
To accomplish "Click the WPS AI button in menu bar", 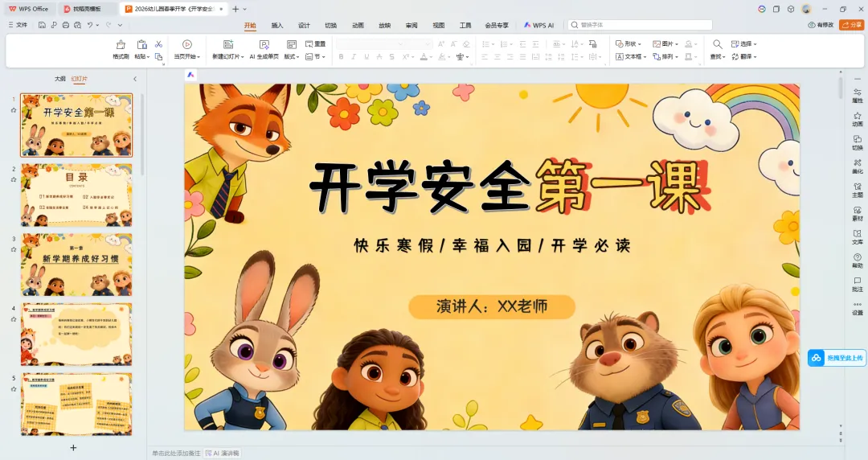I will [538, 25].
